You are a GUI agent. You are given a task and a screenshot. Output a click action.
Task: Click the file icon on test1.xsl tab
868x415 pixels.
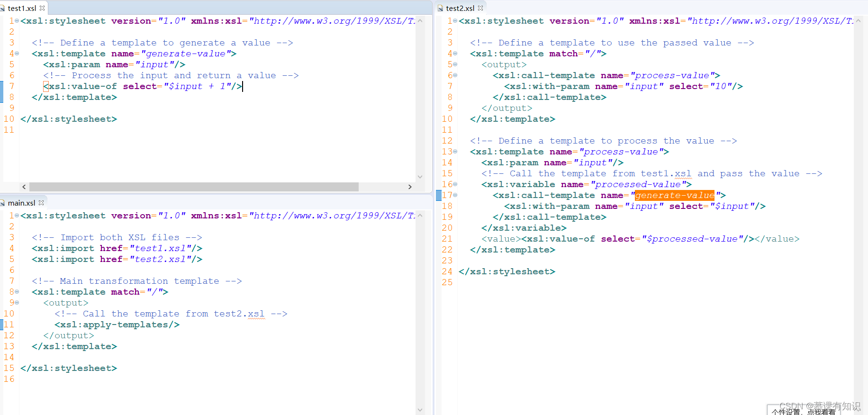[x=2, y=8]
